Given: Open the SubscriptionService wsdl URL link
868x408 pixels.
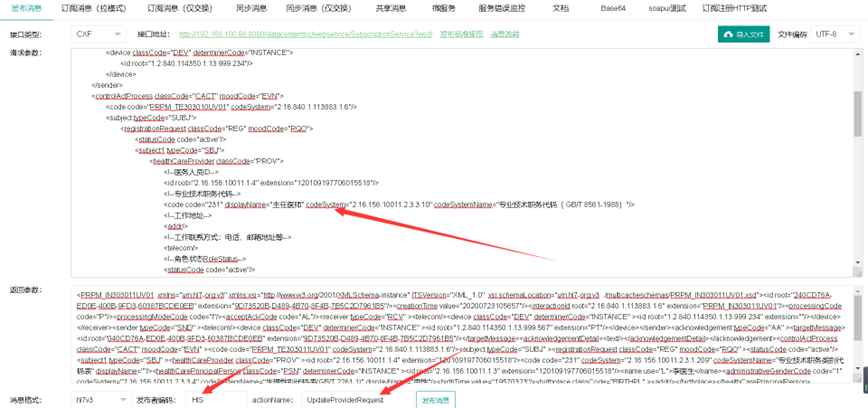Looking at the screenshot, I should tap(307, 34).
